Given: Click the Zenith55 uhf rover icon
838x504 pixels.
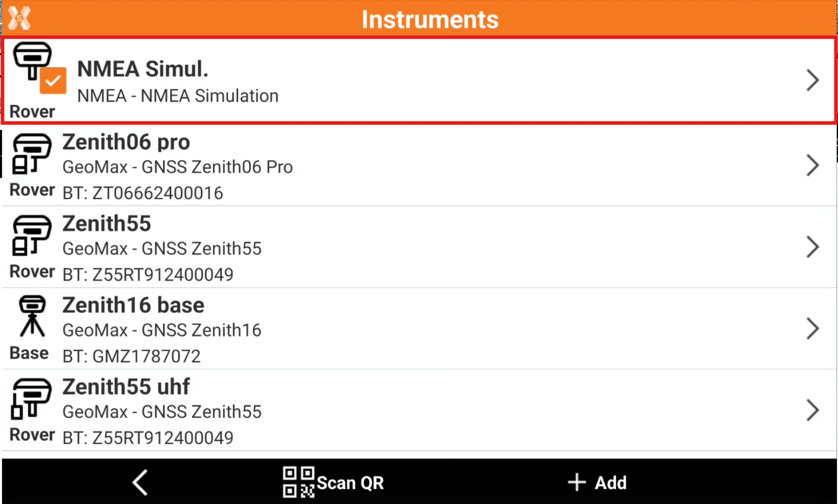Looking at the screenshot, I should (x=31, y=398).
